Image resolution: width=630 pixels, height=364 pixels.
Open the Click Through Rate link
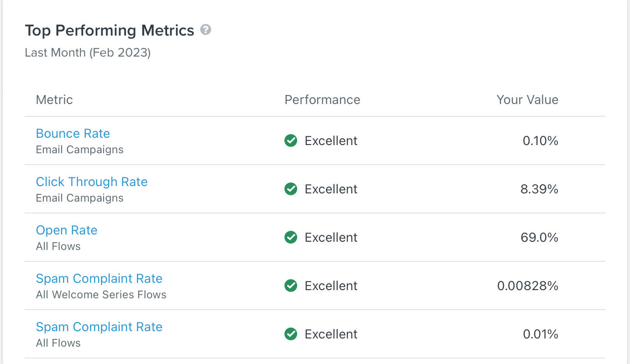coord(92,182)
